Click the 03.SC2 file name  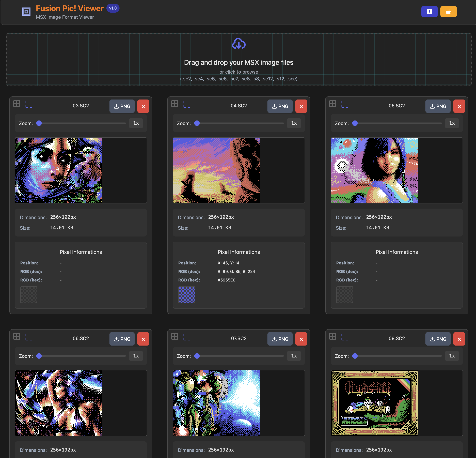81,106
